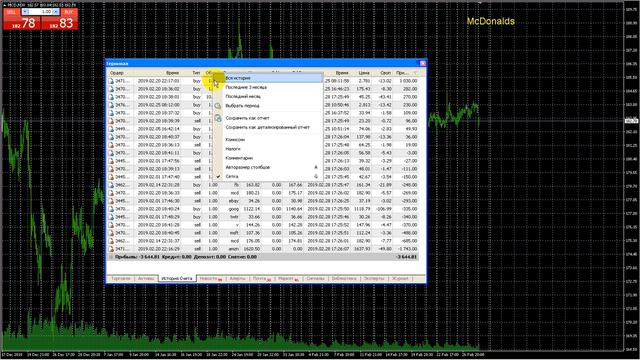Screen dimensions: 640x360
Task: Switch to the 'Активы' tab
Action: coord(146,278)
